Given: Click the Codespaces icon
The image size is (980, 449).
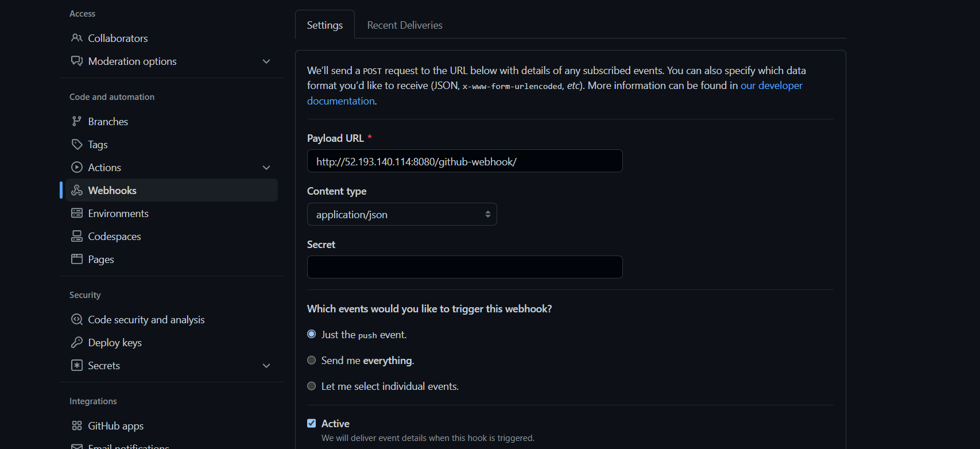Looking at the screenshot, I should coord(77,236).
